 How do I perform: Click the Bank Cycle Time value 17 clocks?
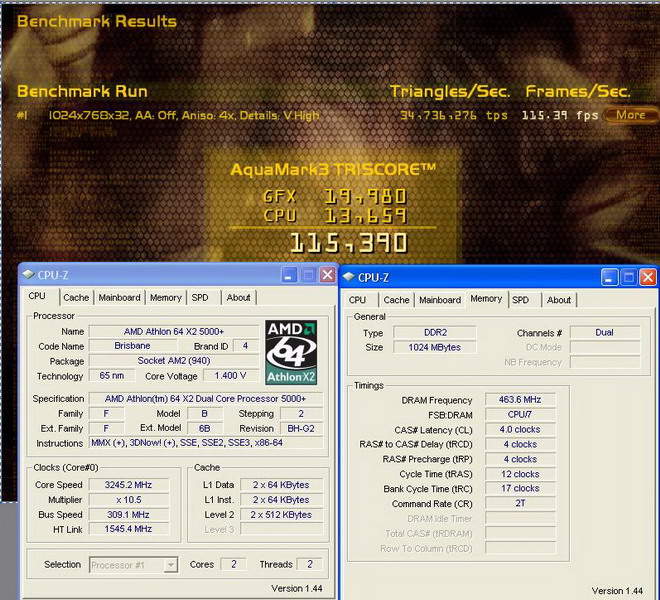[520, 488]
